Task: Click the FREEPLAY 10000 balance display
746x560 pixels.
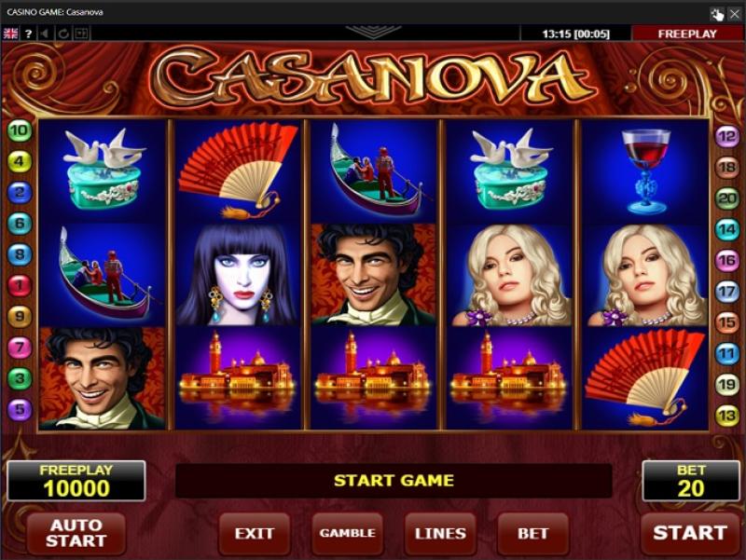Action: [76, 481]
